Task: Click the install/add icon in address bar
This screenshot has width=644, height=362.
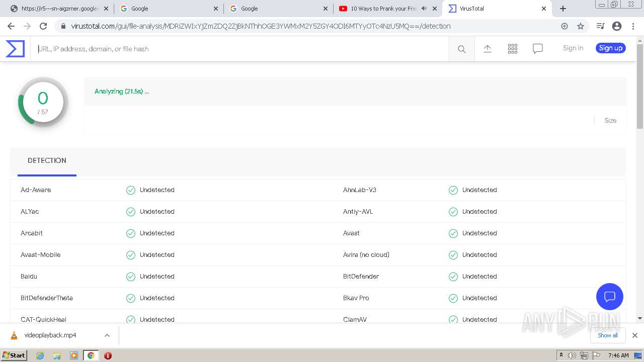Action: coord(565,26)
